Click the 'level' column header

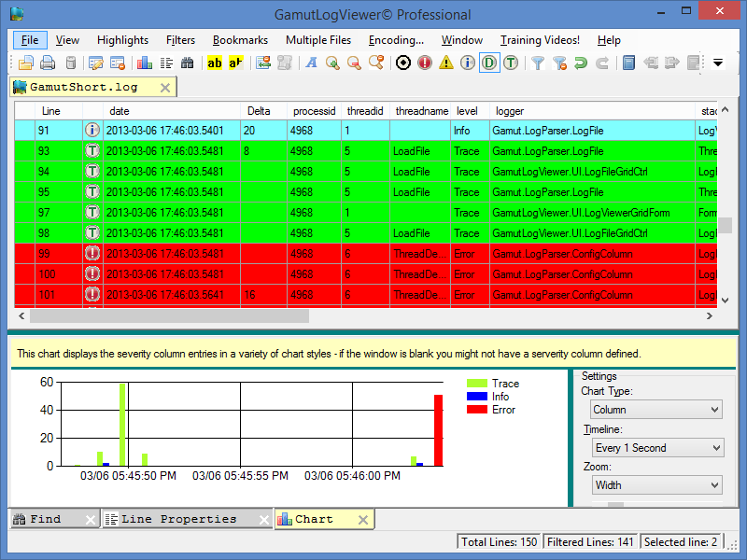pos(470,111)
